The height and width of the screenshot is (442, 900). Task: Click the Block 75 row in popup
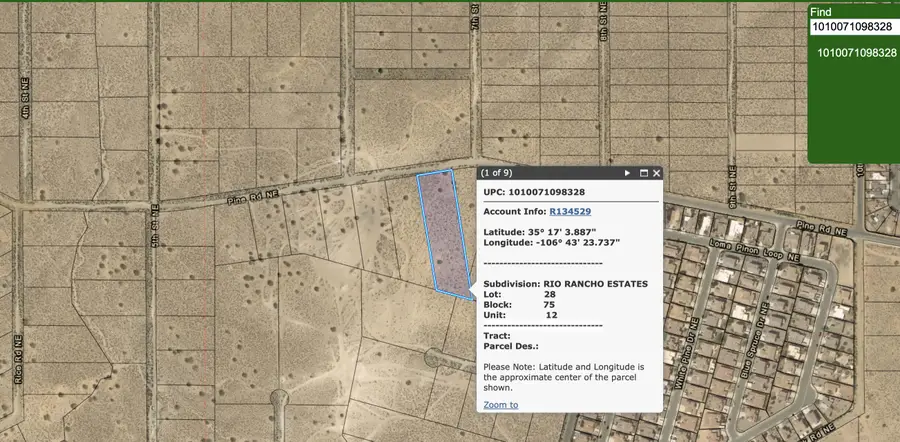coord(519,304)
